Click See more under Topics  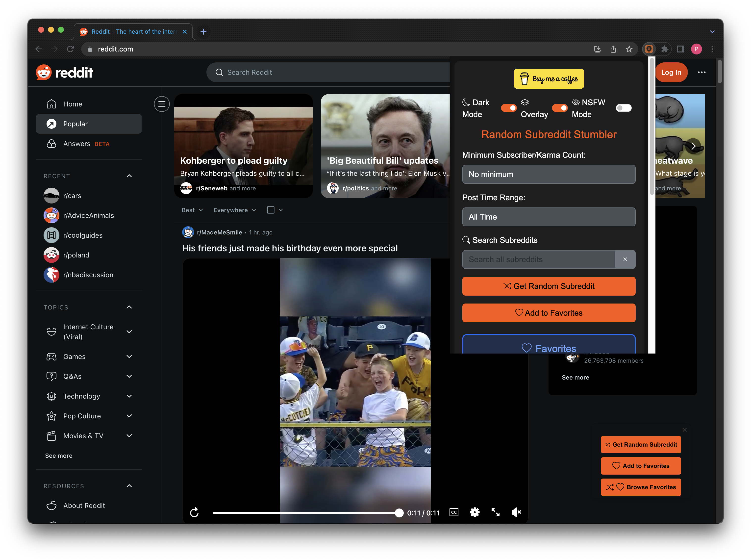(59, 456)
